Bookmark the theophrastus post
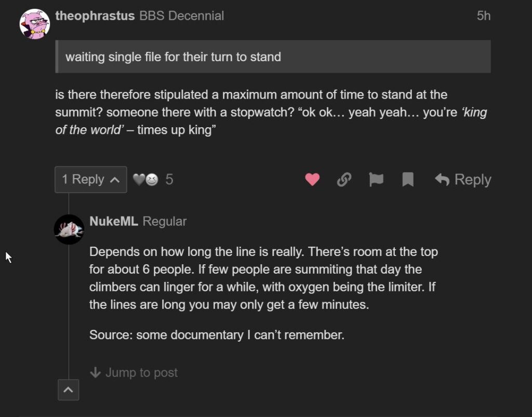The image size is (532, 417). 408,179
